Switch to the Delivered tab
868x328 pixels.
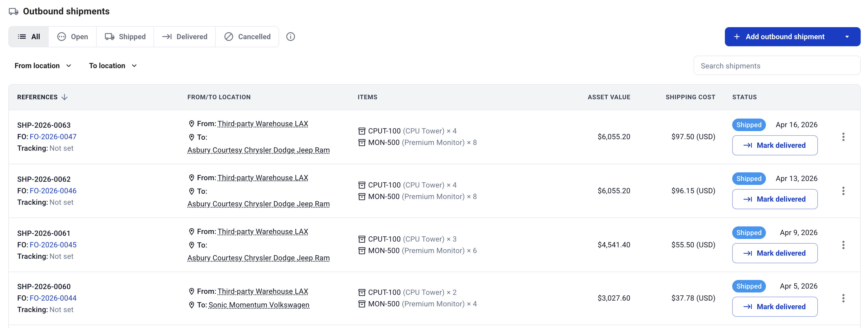pos(185,36)
